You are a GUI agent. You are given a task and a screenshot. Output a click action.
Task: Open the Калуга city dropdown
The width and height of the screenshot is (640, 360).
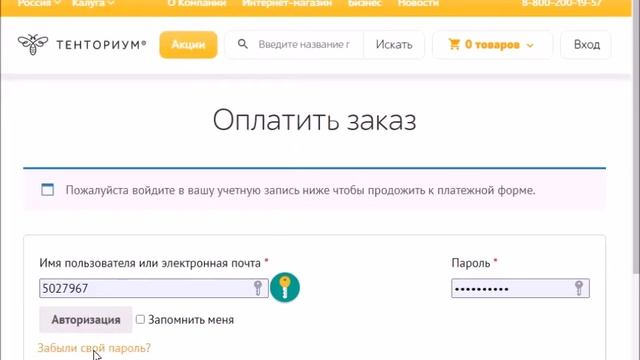[93, 3]
